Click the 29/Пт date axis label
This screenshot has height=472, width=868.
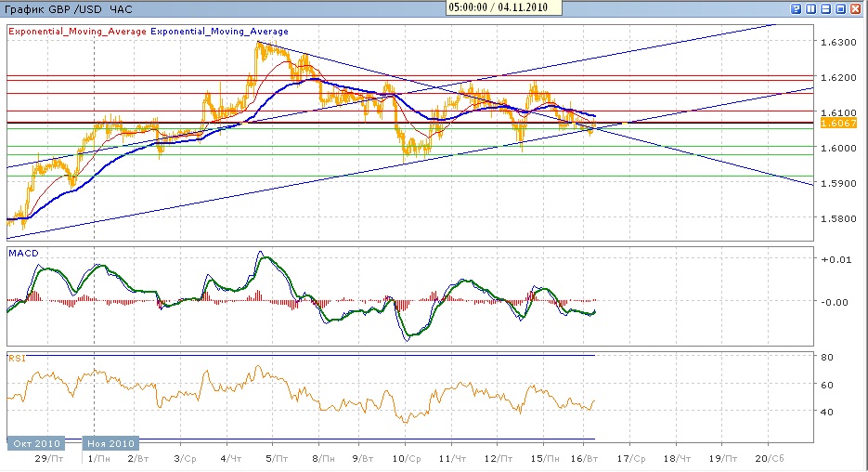[48, 459]
